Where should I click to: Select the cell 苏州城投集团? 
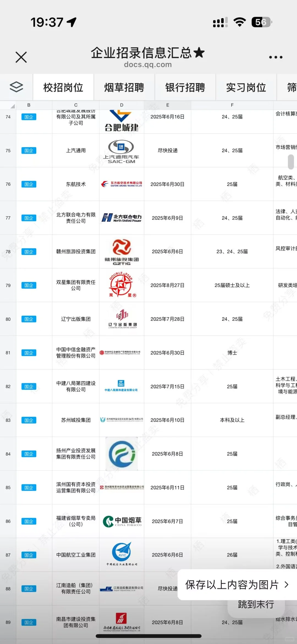(x=76, y=420)
